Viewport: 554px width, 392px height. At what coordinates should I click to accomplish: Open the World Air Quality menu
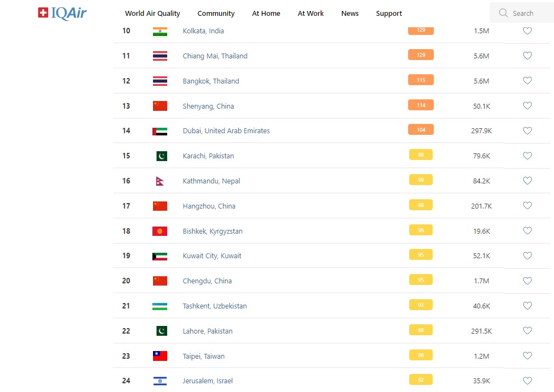click(x=152, y=13)
